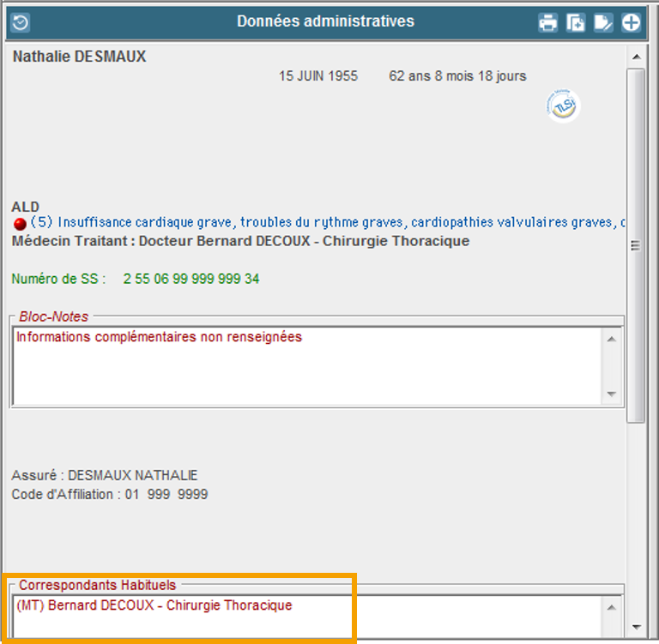The width and height of the screenshot is (659, 644).
Task: Click the main vertical scrollbar thumb
Action: pyautogui.click(x=636, y=244)
